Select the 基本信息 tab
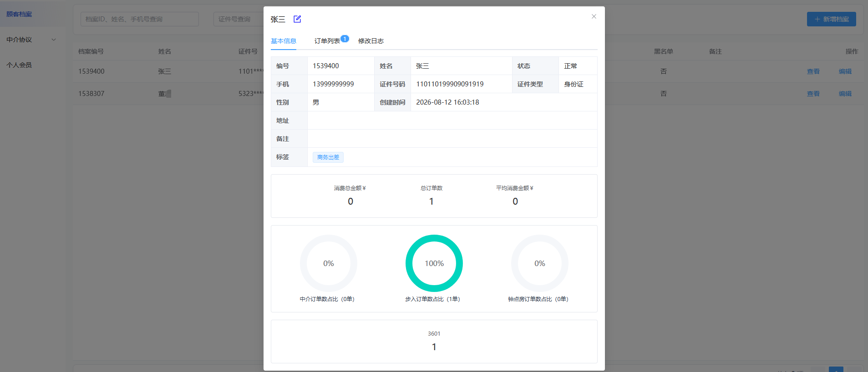The width and height of the screenshot is (868, 372). tap(284, 41)
